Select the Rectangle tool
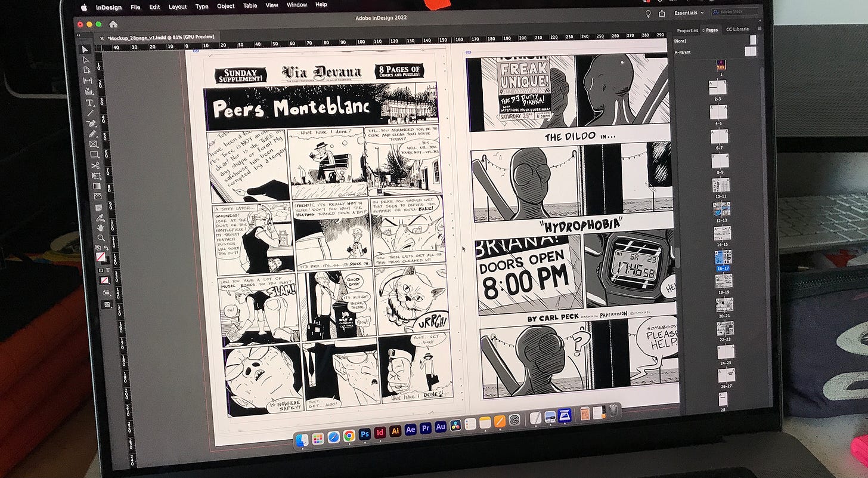This screenshot has width=868, height=478. (x=95, y=153)
